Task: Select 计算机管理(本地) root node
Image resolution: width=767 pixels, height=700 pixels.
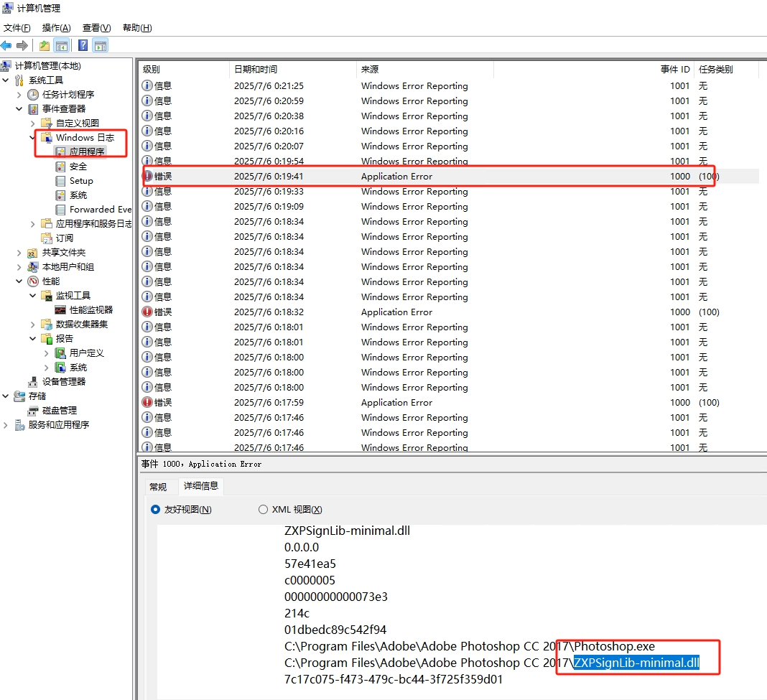Action: (x=47, y=66)
